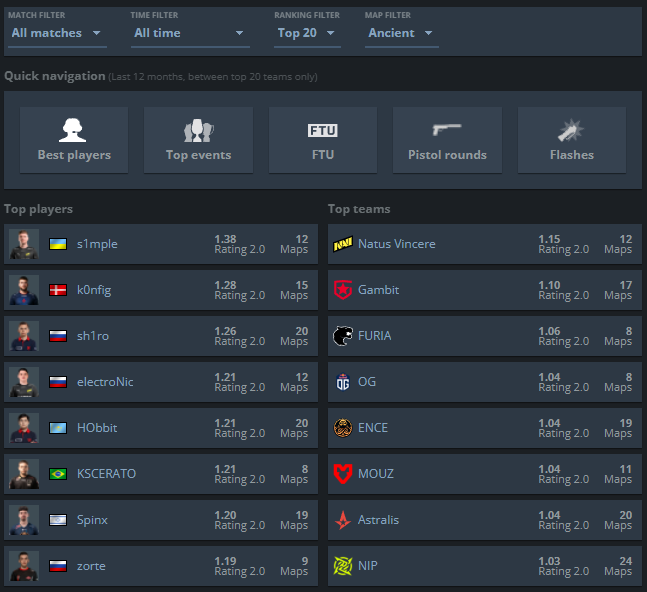
Task: Open the MOUZ team page
Action: (376, 474)
